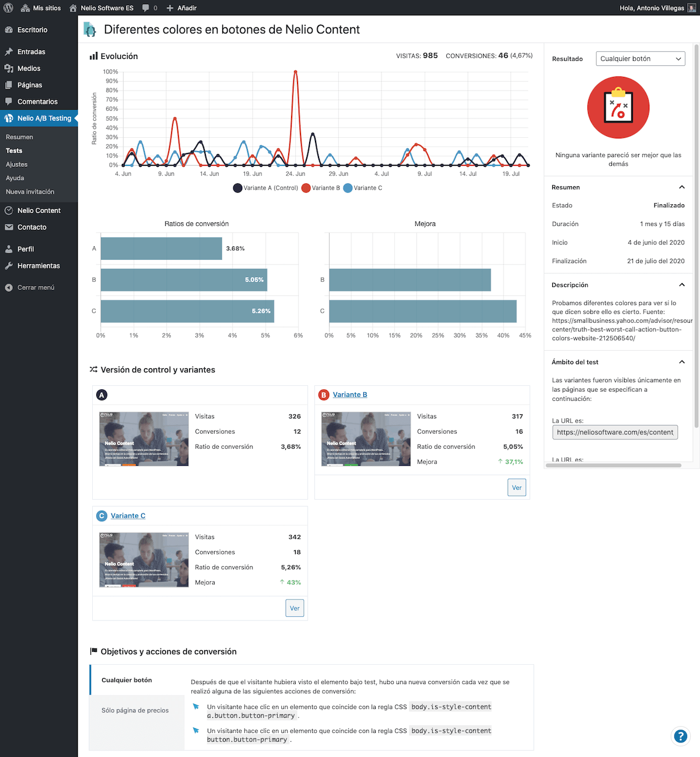700x757 pixels.
Task: Click the VISITAS: 985 counter
Action: pos(416,56)
